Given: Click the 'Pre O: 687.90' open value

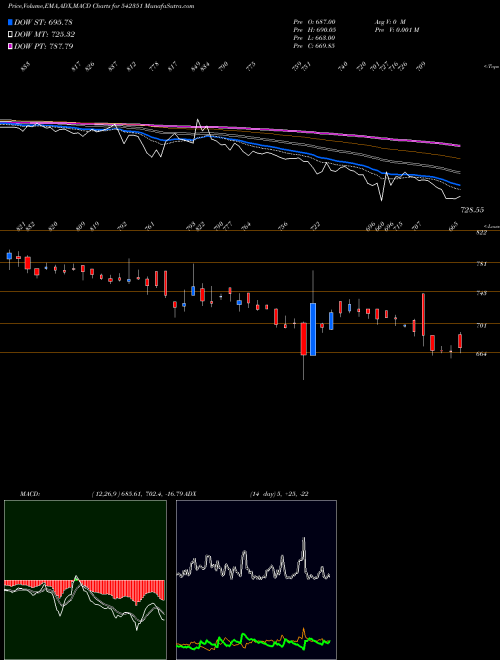Looking at the screenshot, I should [314, 22].
